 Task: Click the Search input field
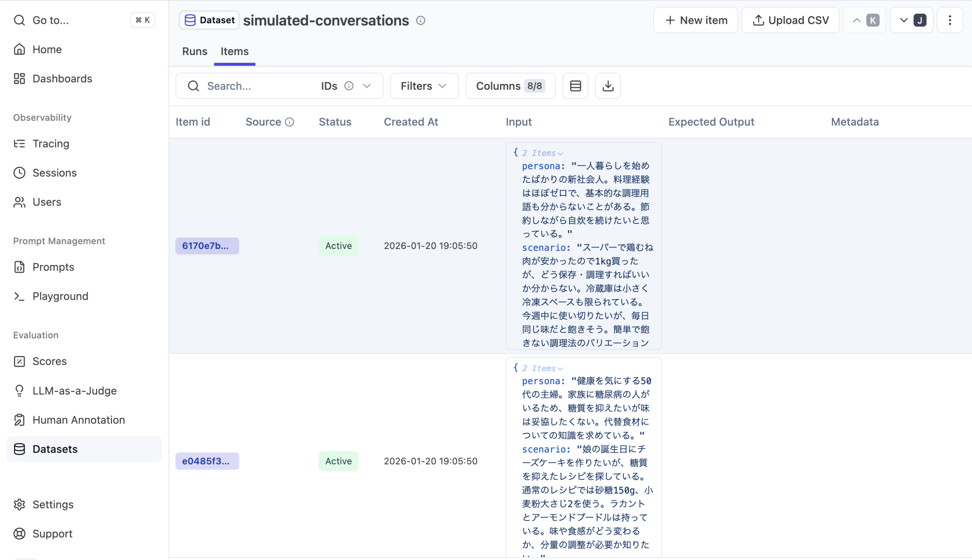click(258, 86)
